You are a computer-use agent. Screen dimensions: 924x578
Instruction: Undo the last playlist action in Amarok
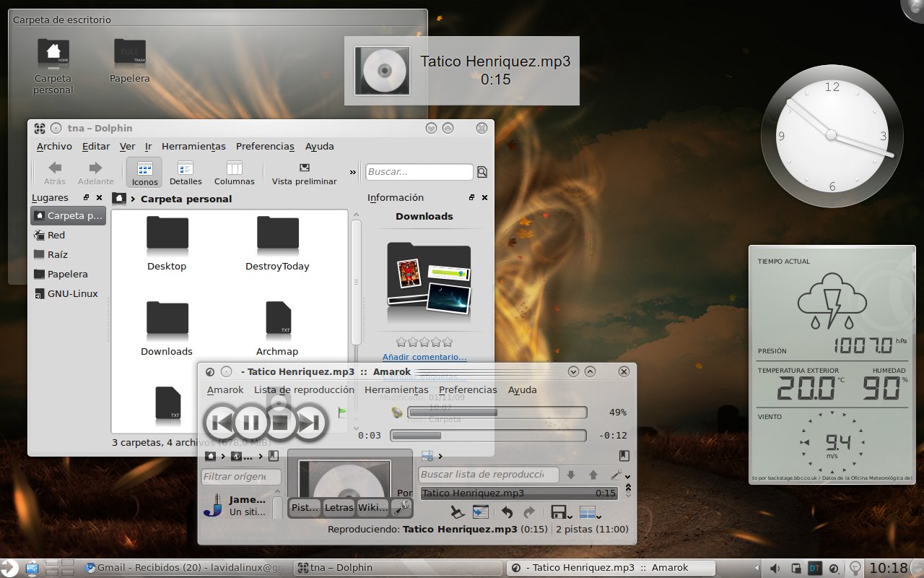pos(507,512)
